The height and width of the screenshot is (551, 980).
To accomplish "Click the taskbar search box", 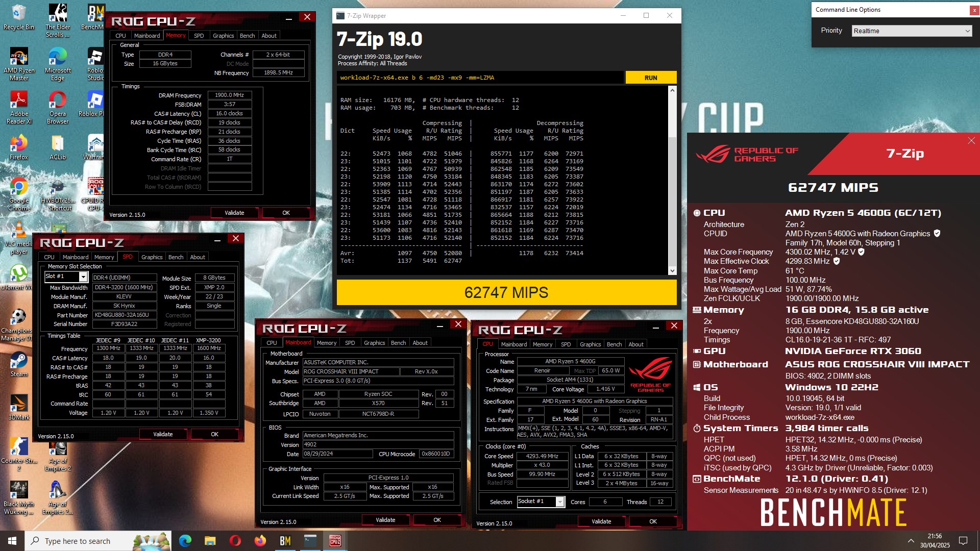I will point(98,541).
